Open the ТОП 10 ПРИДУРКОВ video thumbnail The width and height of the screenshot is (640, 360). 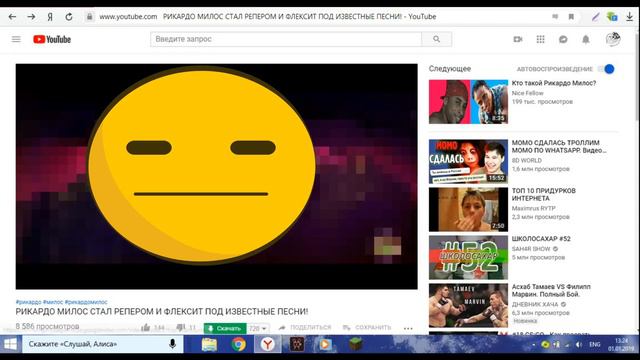(x=468, y=209)
